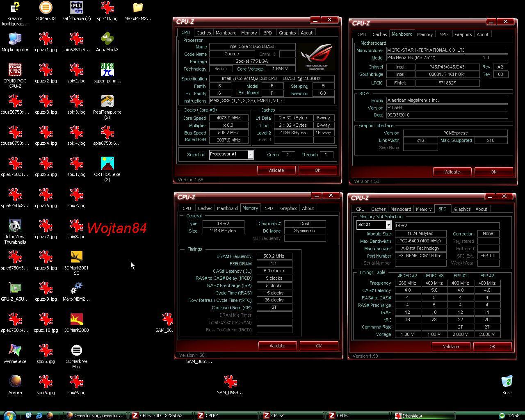Click the Republic of Gamers logo

[x=316, y=57]
